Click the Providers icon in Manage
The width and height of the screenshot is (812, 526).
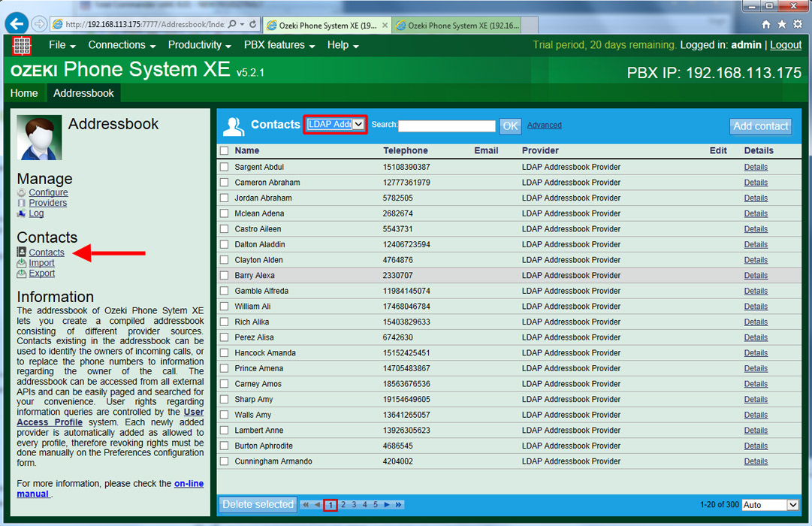point(21,203)
